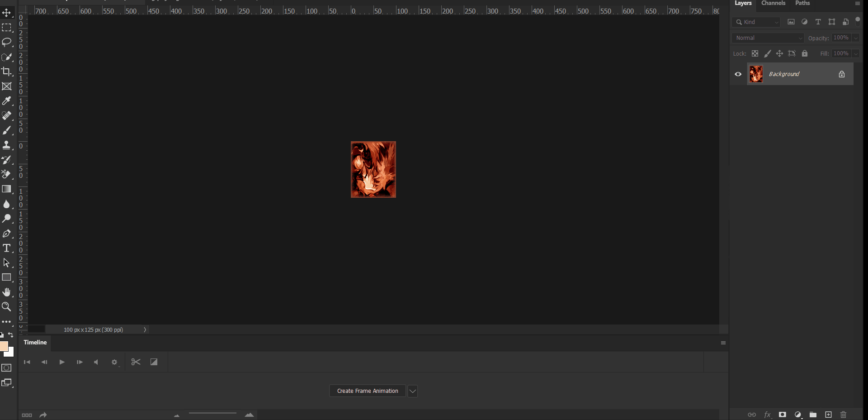This screenshot has width=868, height=420.
Task: Select the Horizontal Type tool
Action: [x=6, y=248]
